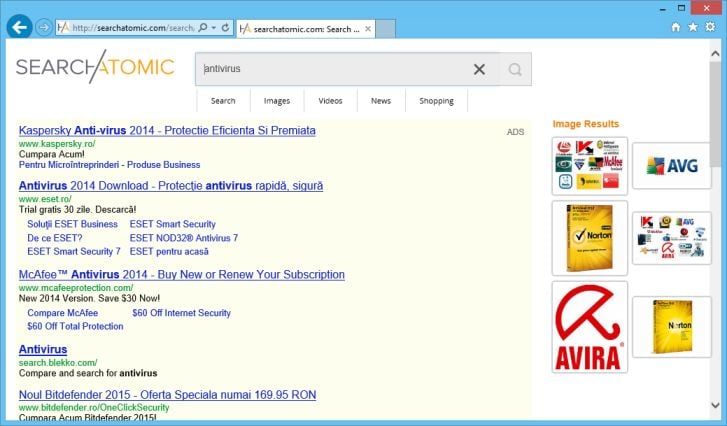Click the vertical scrollbar thumb
This screenshot has height=426, width=727.
coord(715,114)
